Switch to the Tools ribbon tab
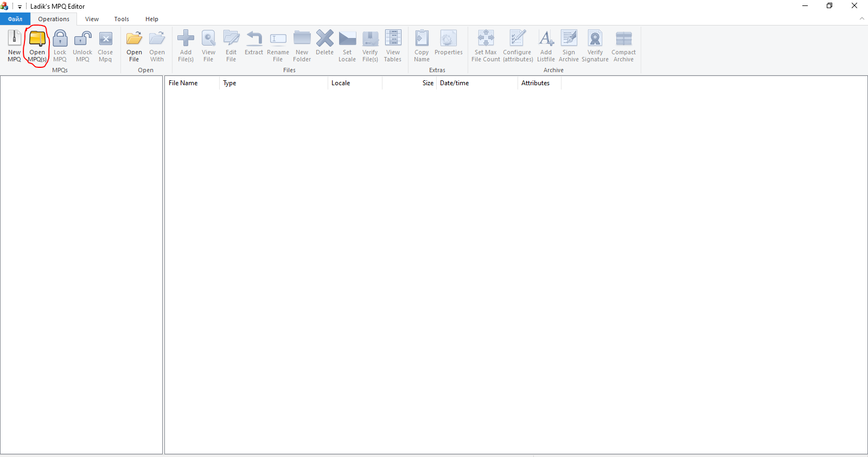The height and width of the screenshot is (457, 868). pyautogui.click(x=122, y=19)
